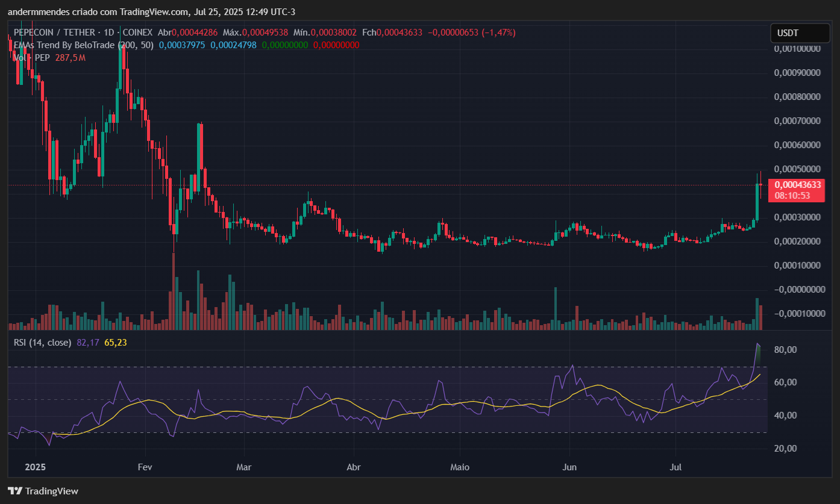
Task: Click the 0,00090000 price axis label
Action: click(x=797, y=73)
